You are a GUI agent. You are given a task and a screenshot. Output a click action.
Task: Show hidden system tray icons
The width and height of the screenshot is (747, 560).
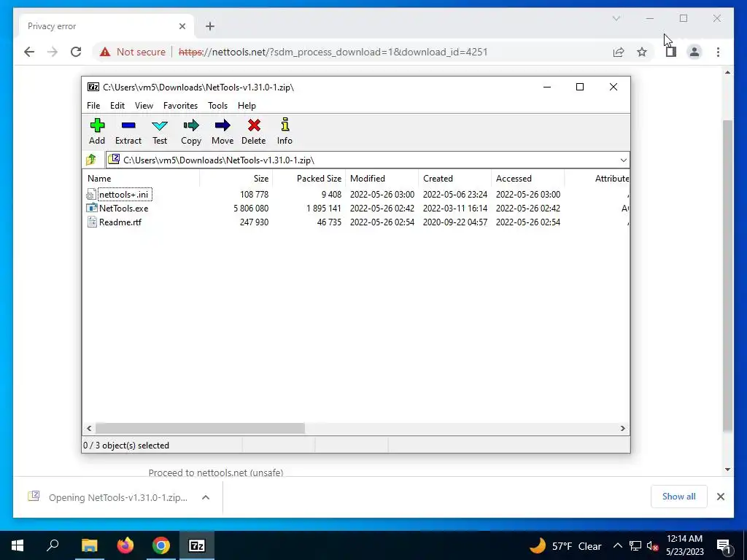(617, 546)
